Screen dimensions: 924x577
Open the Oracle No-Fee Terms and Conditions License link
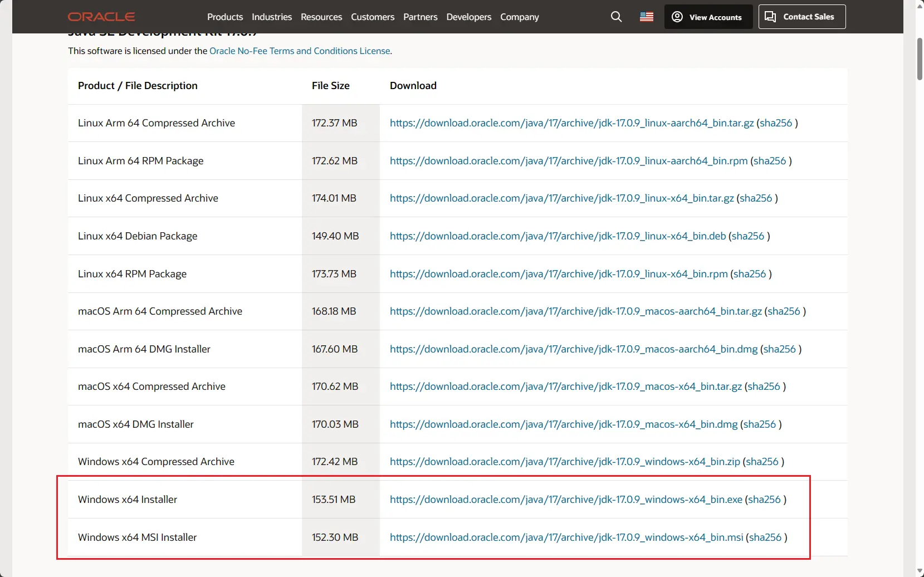300,51
